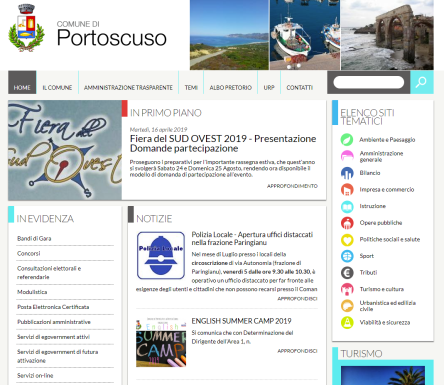Open the HOME menu tab

22,82
